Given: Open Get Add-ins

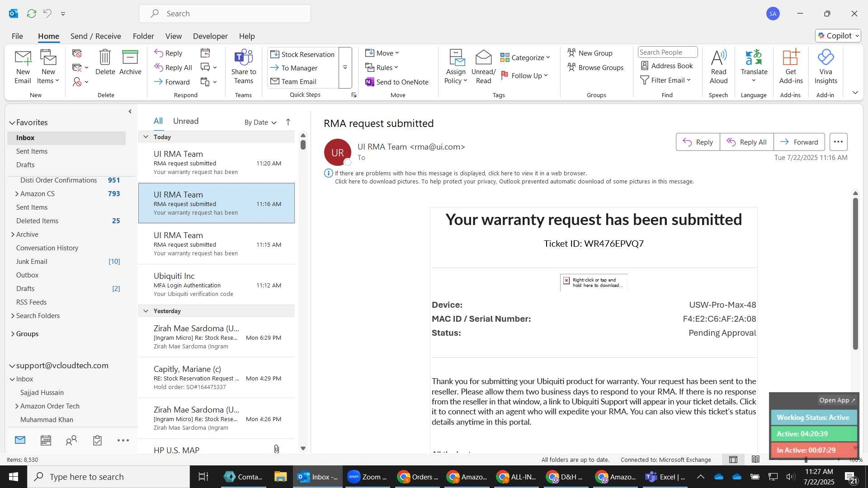Looking at the screenshot, I should 791,67.
